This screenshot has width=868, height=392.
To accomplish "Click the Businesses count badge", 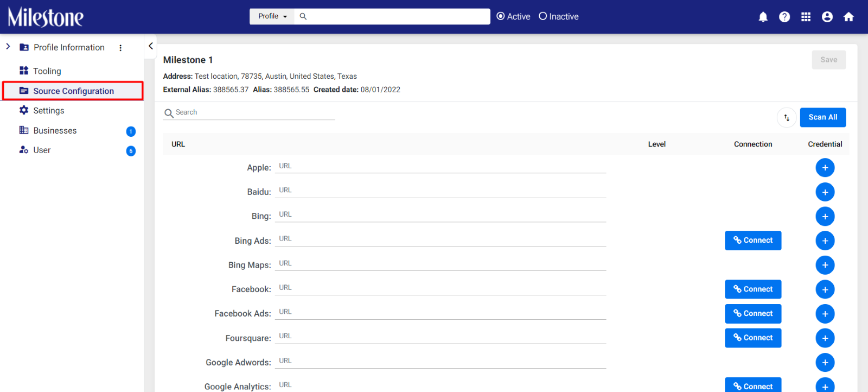I will pyautogui.click(x=131, y=131).
